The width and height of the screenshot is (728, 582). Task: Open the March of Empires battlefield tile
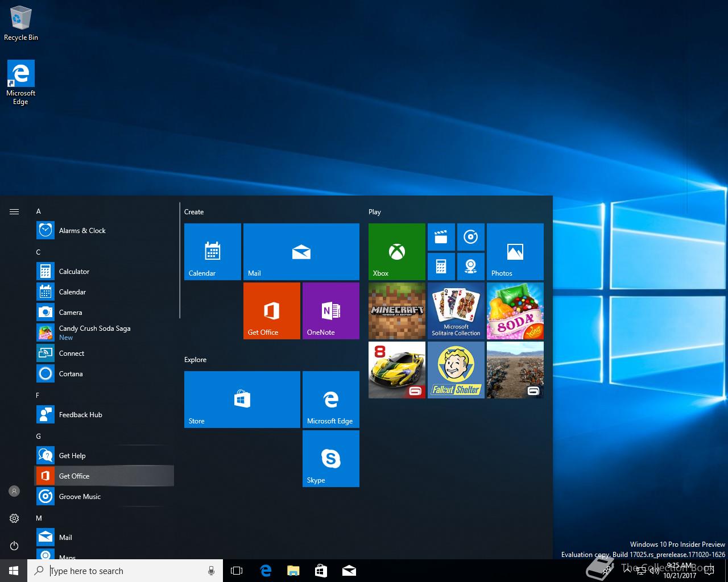515,370
